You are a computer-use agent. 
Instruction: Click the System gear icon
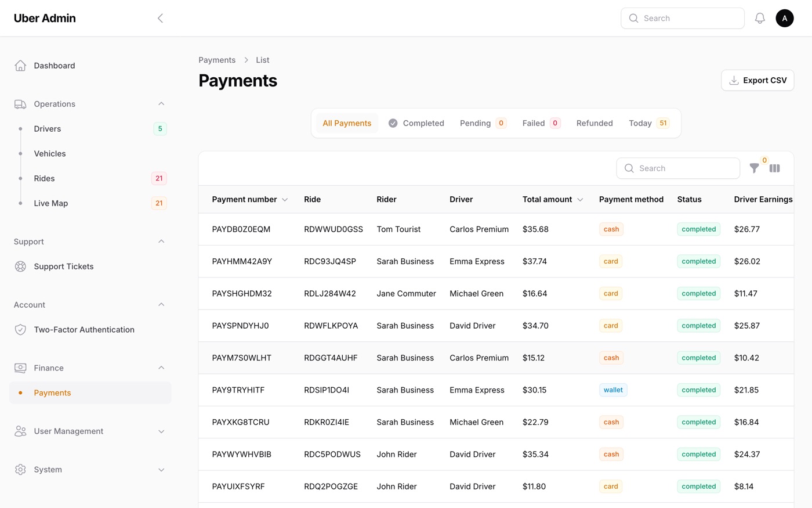20,470
